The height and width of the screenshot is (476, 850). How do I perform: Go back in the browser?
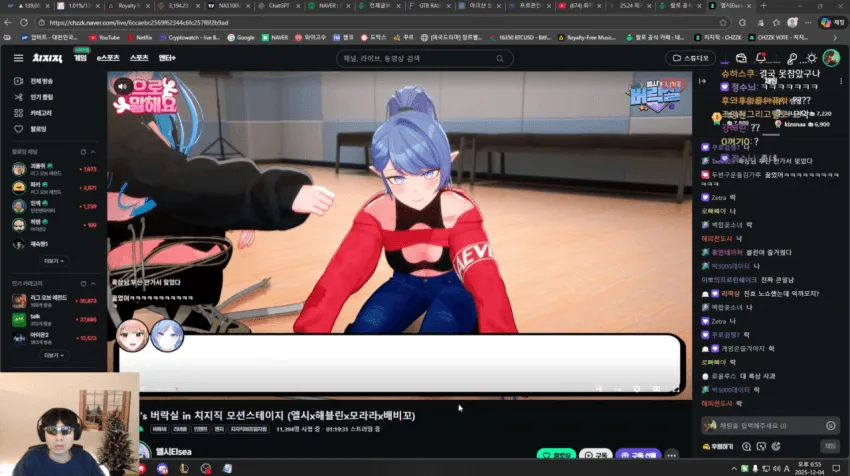(x=8, y=23)
